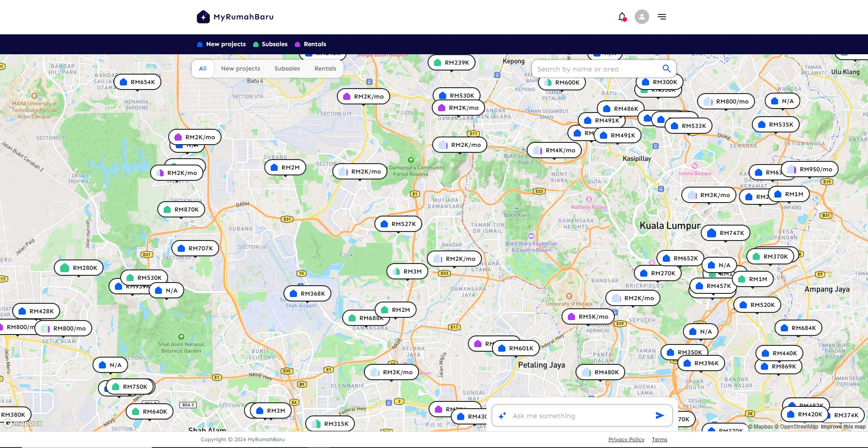This screenshot has width=868, height=448.
Task: Open the RM800/mo marker near Wangsa
Action: pyautogui.click(x=726, y=102)
